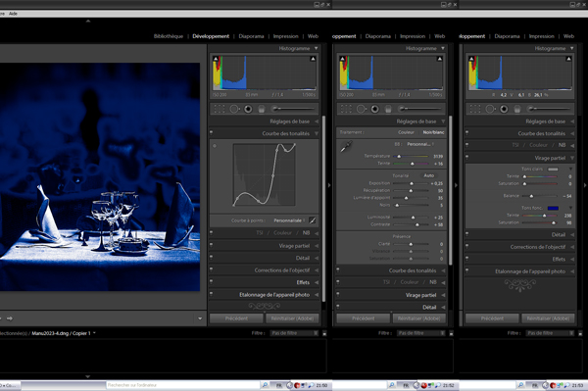The height and width of the screenshot is (391, 588).
Task: Click the red tray icon beside 21:52
Action: [423, 385]
